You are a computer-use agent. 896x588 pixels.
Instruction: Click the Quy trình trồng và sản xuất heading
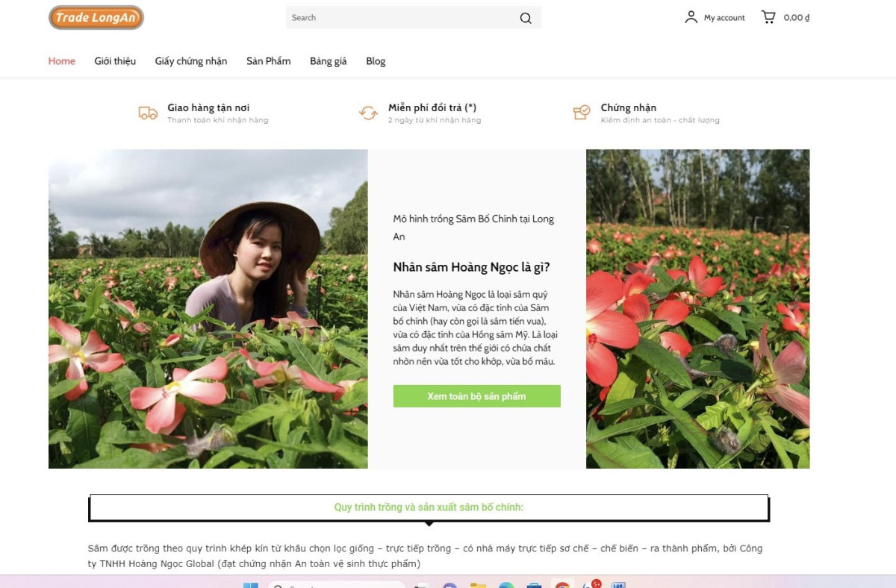coord(429,507)
